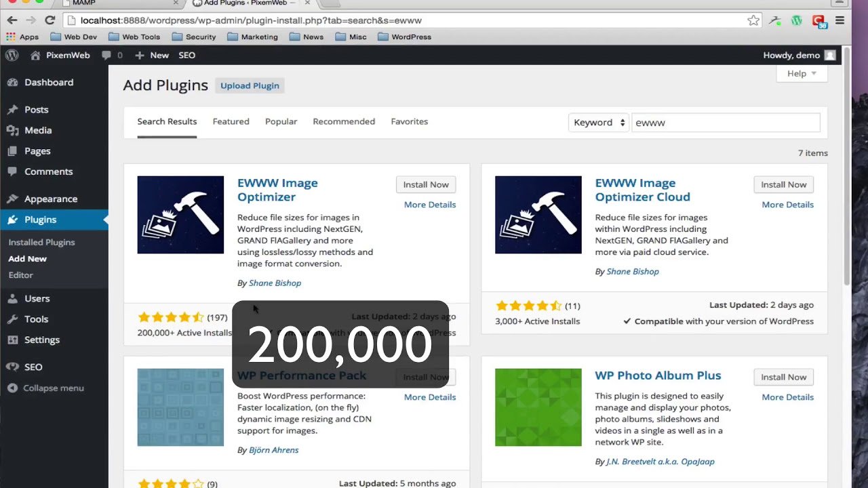
Task: Click the Upload Plugin button
Action: 250,85
